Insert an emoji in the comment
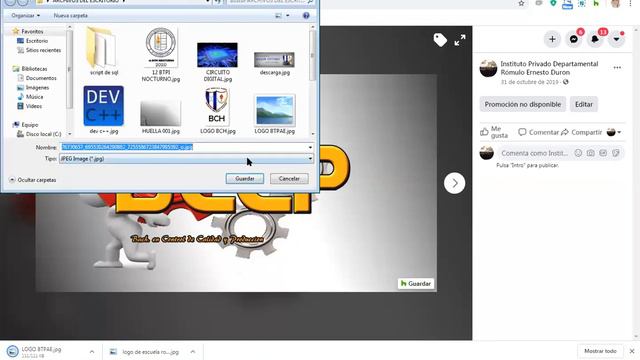The image size is (640, 360). pos(578,153)
